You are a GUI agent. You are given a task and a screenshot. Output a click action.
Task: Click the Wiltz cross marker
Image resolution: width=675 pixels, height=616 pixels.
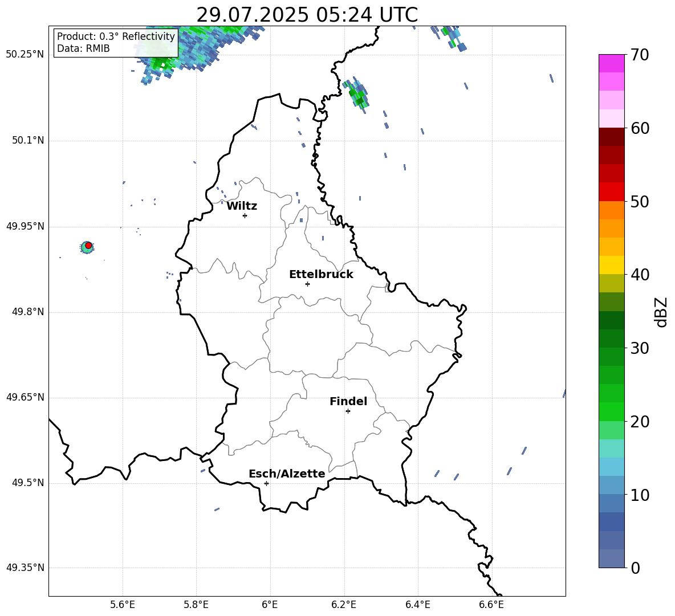[x=245, y=215]
